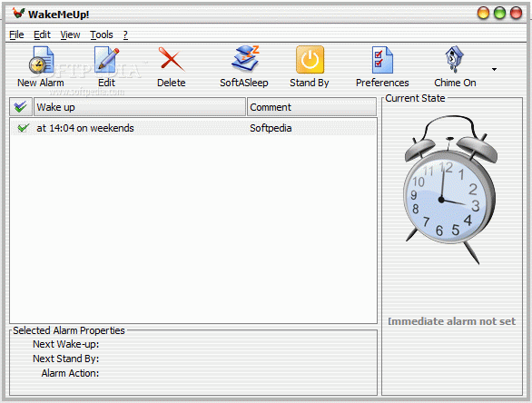Click the Softpedia comment cell
The height and width of the screenshot is (403, 532).
tap(271, 128)
